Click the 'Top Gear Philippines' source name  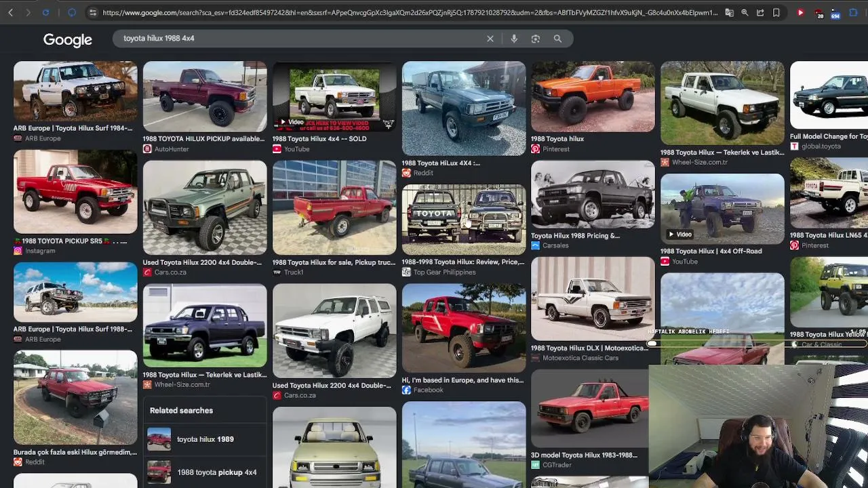[444, 272]
